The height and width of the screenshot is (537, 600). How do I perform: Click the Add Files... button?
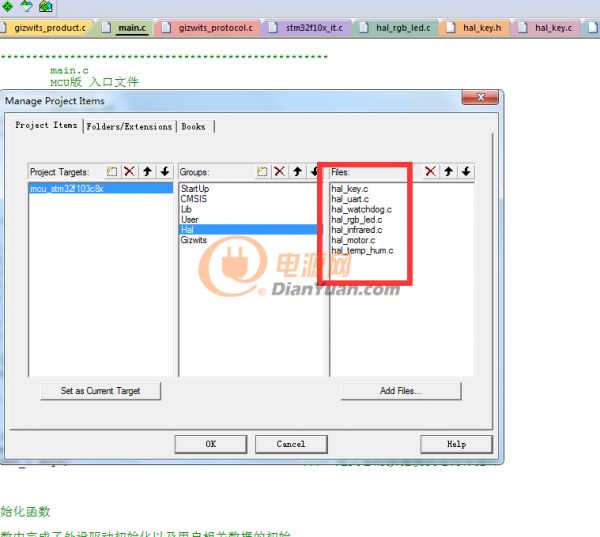401,391
